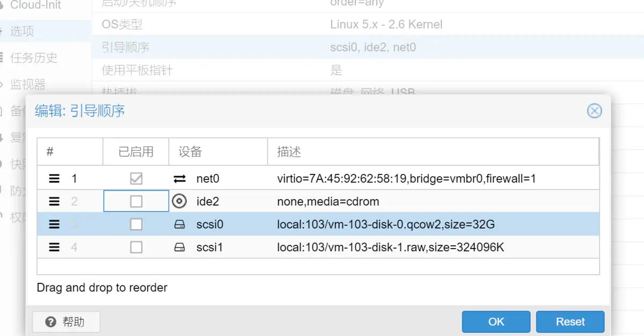This screenshot has height=336, width=644.
Task: Click the CD-ROM icon beside ide2
Action: pyautogui.click(x=180, y=202)
